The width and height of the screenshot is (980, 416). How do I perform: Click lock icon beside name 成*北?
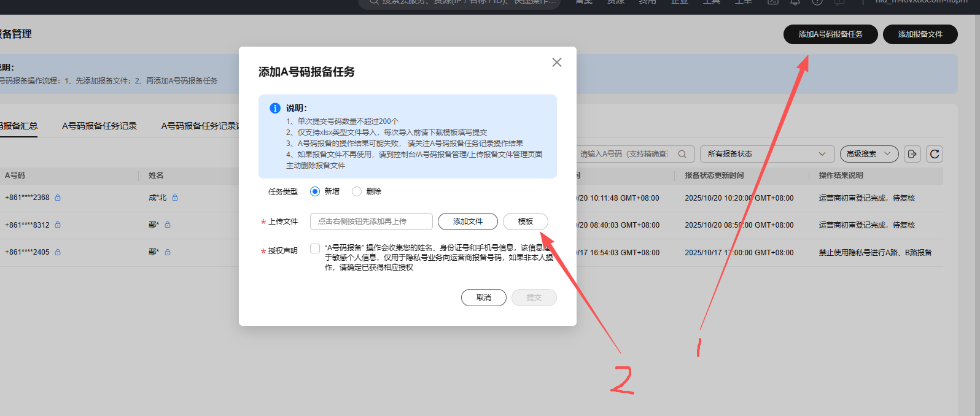tap(175, 198)
